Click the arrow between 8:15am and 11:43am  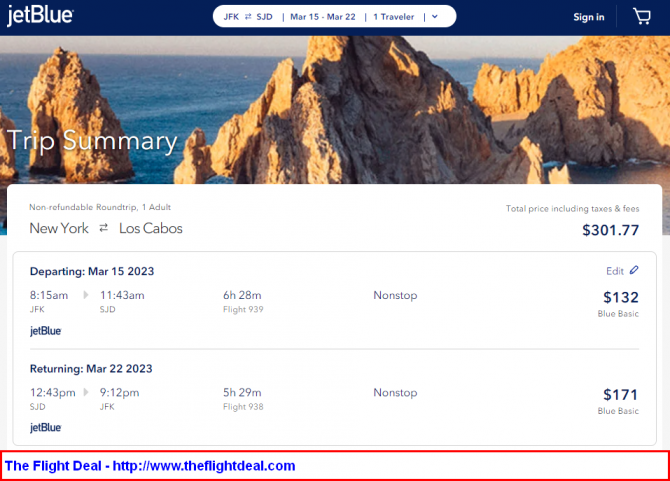(85, 295)
